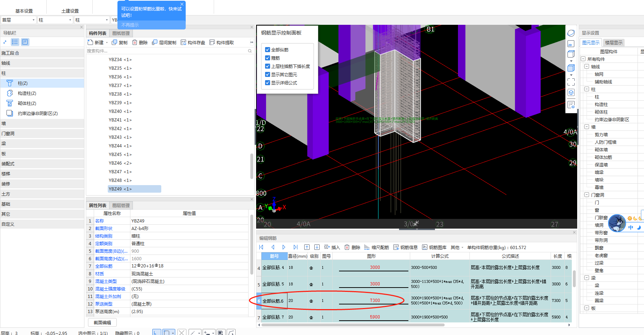Screen dimensions: 644x335
Task: Select 构造柱(Z) in navigation
Action: click(x=42, y=93)
